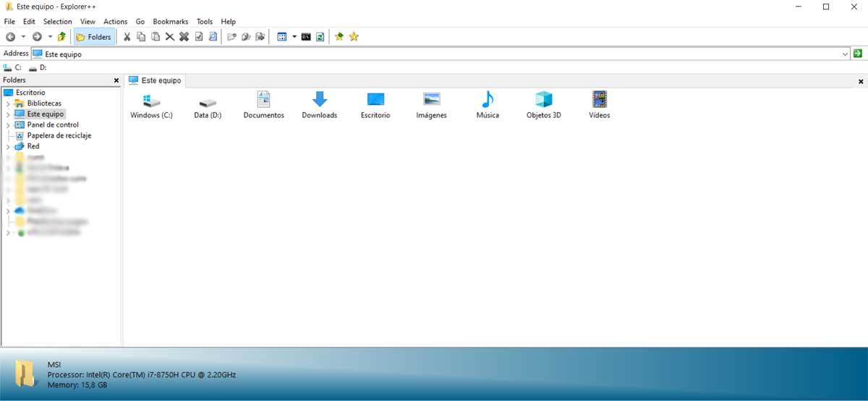Click the green Go button
Viewport: 868px width, 401px height.
pos(858,54)
